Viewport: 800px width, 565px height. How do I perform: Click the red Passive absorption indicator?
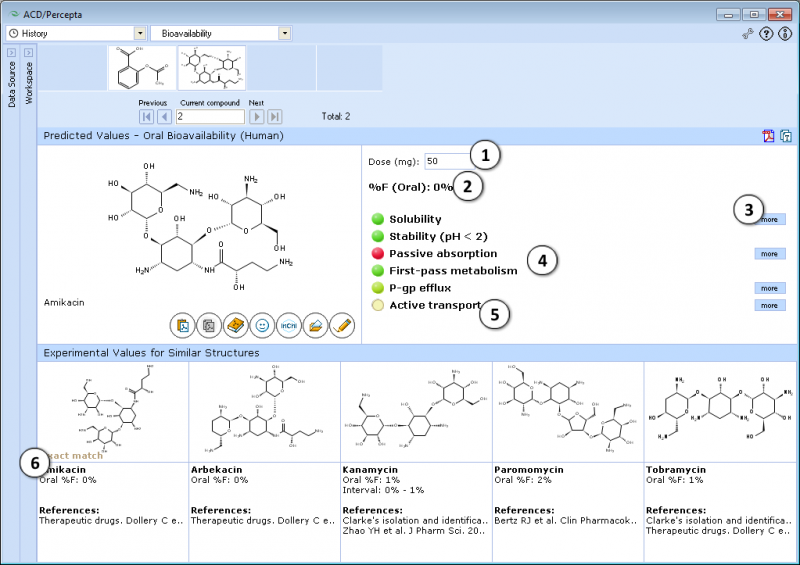378,254
